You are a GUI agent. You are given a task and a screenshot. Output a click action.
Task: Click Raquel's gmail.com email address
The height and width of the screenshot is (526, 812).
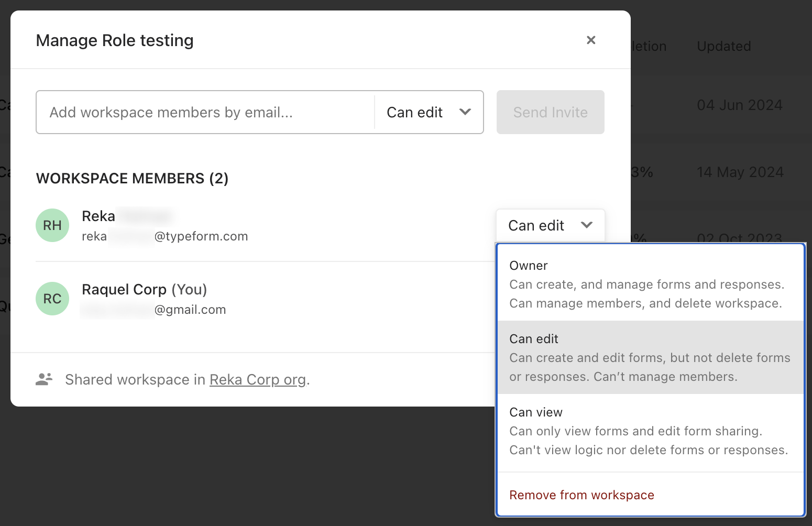click(x=153, y=310)
